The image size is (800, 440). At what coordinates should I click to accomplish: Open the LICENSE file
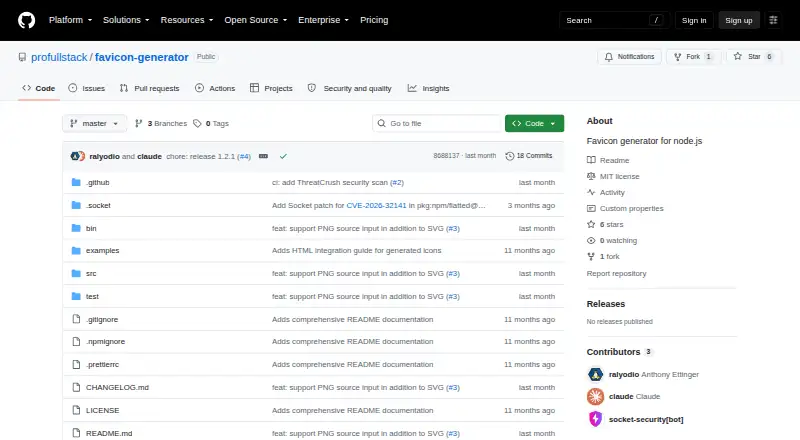[x=103, y=410]
